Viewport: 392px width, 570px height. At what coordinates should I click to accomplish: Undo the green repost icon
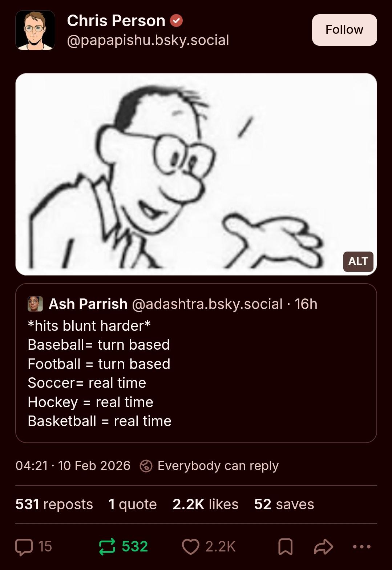pos(107,547)
